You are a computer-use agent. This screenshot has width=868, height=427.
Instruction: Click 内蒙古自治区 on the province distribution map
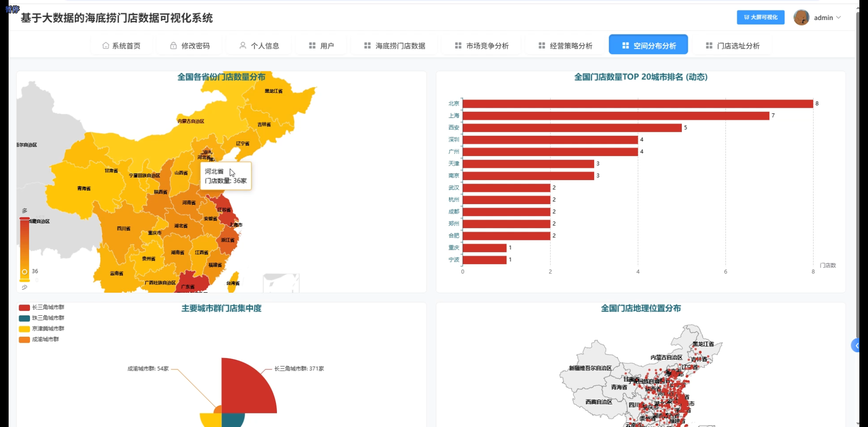191,121
